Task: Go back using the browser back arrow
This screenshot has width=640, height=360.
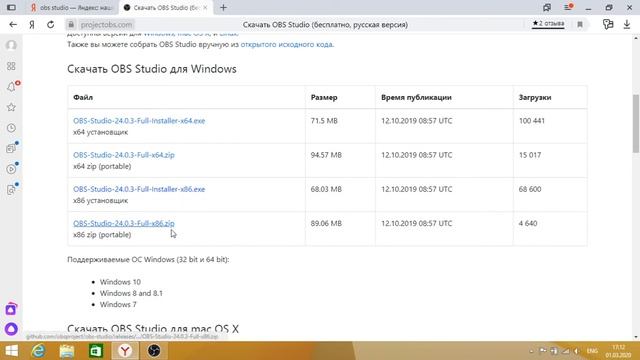Action: pyautogui.click(x=13, y=24)
